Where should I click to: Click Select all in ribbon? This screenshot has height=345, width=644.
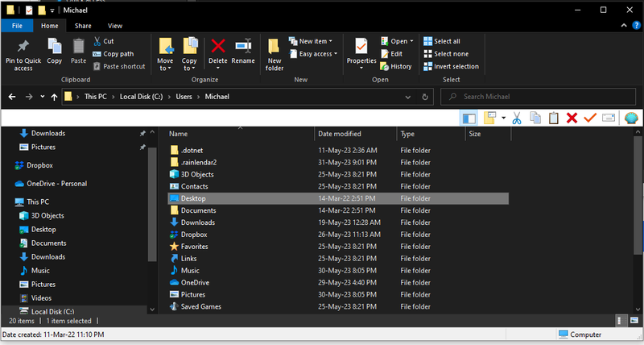[447, 41]
